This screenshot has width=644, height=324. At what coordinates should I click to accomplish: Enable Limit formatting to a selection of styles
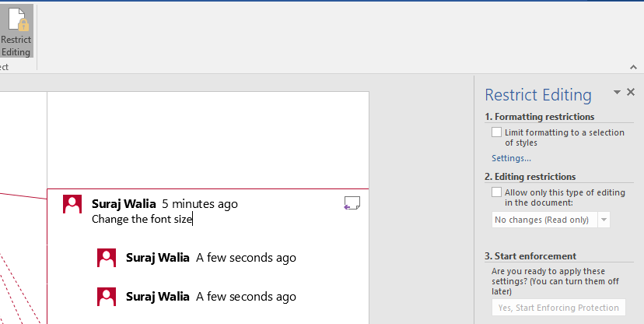tap(497, 132)
